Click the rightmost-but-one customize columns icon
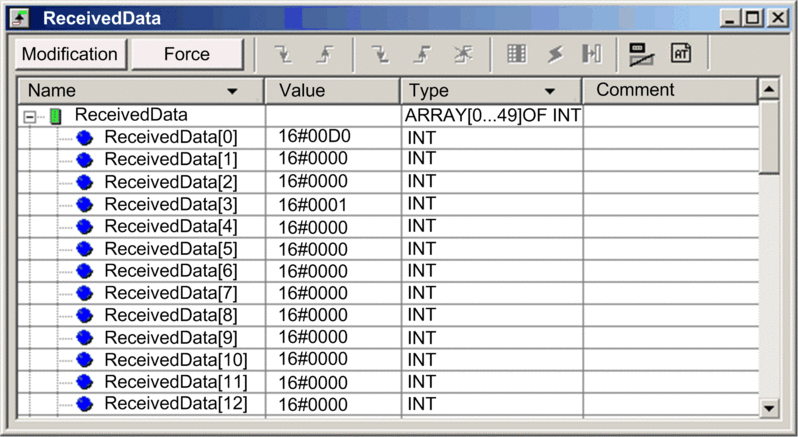Screen dimensions: 798x437 point(641,54)
